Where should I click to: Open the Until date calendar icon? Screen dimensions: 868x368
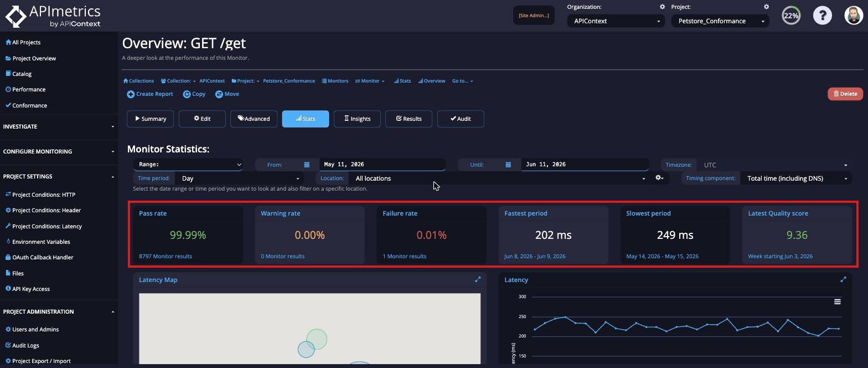[508, 165]
